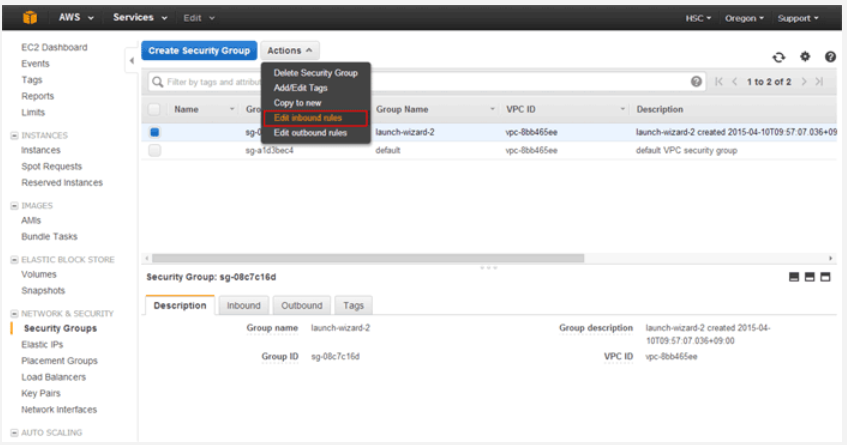Collapse the AUTO SCALING section
Screen dimensions: 847x445
pos(15,433)
